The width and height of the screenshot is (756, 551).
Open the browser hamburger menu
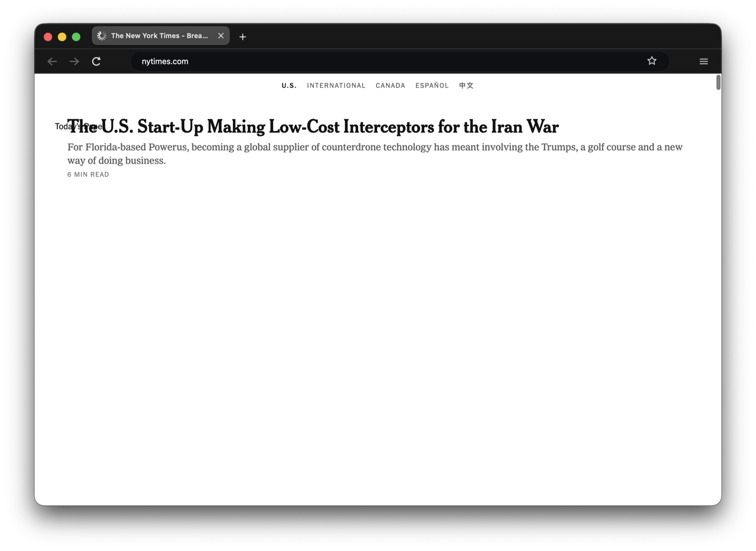point(703,61)
